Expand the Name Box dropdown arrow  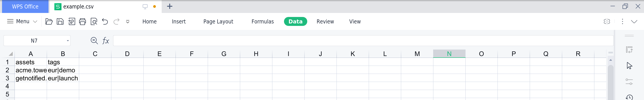click(x=68, y=41)
